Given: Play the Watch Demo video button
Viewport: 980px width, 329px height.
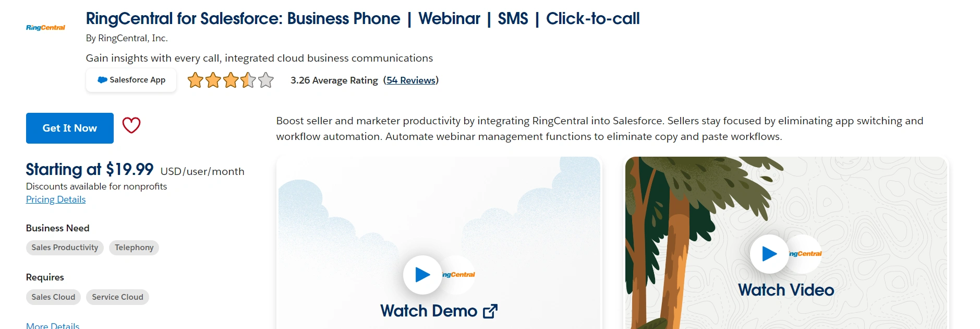Looking at the screenshot, I should tap(422, 275).
